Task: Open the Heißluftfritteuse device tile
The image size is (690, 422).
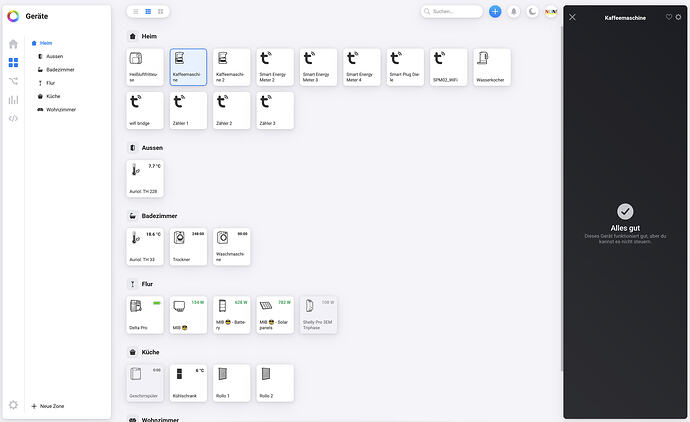Action: pyautogui.click(x=145, y=67)
